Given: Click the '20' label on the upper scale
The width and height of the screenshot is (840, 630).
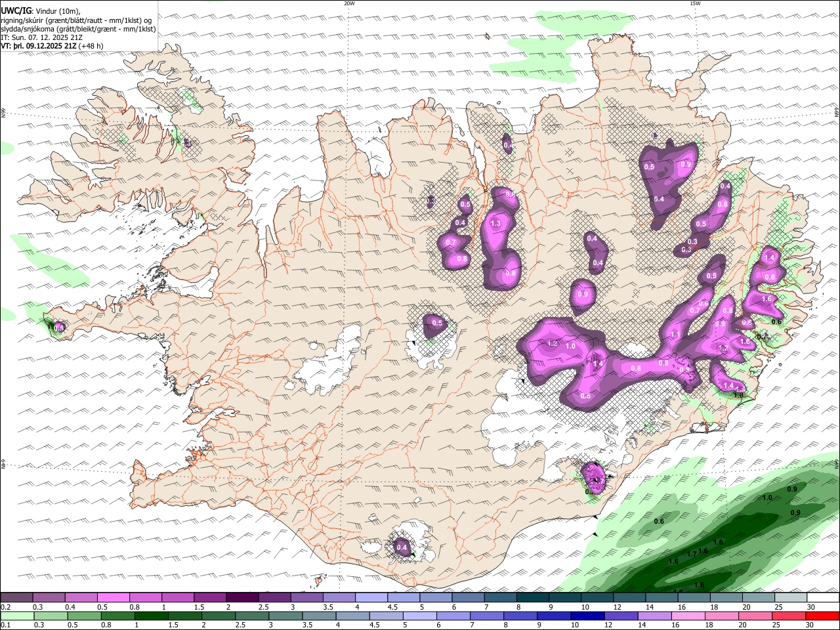Looking at the screenshot, I should [746, 607].
